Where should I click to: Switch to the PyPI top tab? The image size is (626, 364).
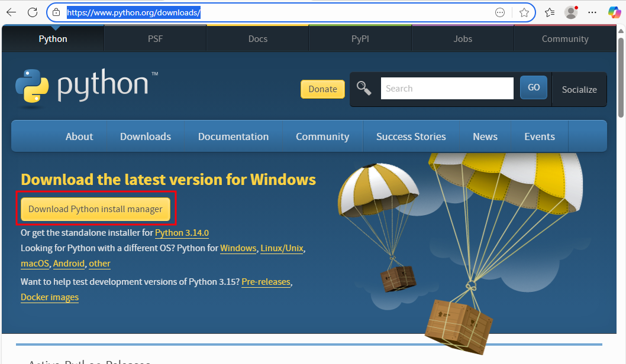click(x=360, y=39)
